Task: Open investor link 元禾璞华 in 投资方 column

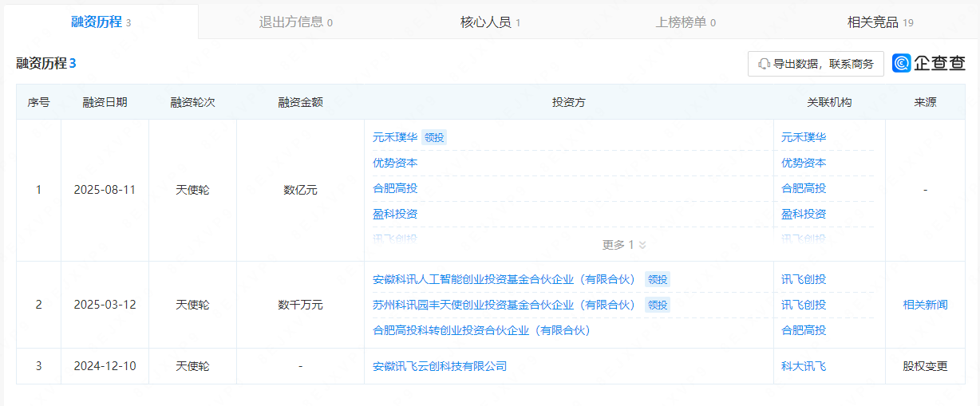Action: (x=395, y=137)
